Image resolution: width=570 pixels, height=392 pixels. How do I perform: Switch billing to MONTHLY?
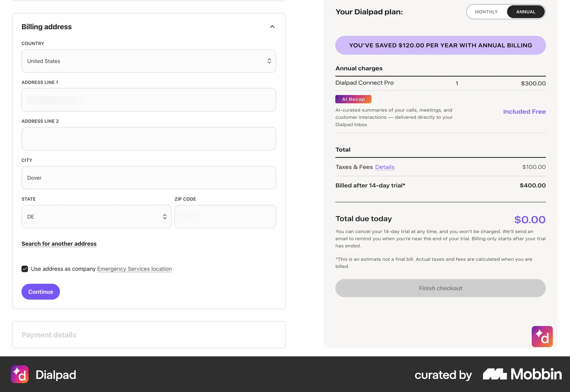click(x=486, y=12)
